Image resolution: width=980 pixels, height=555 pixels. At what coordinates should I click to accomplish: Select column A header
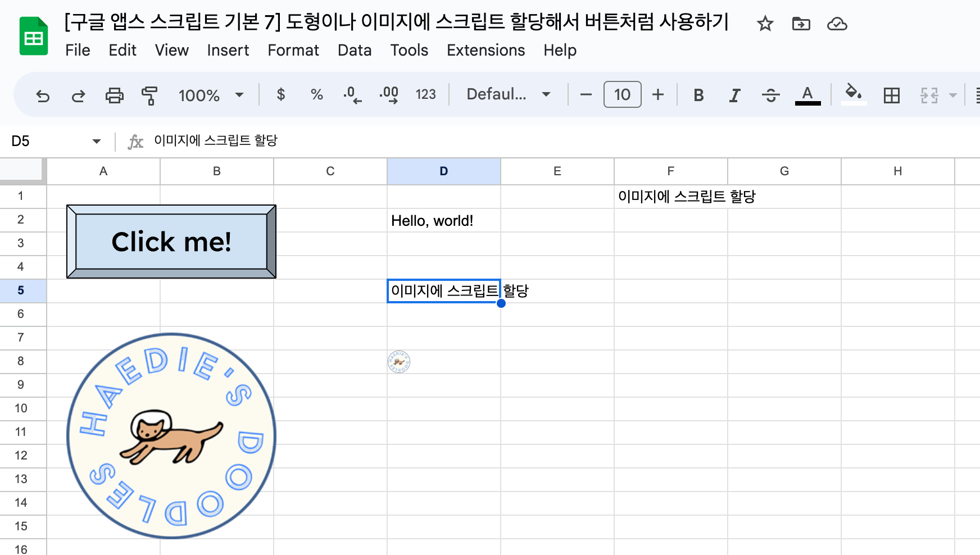[103, 171]
